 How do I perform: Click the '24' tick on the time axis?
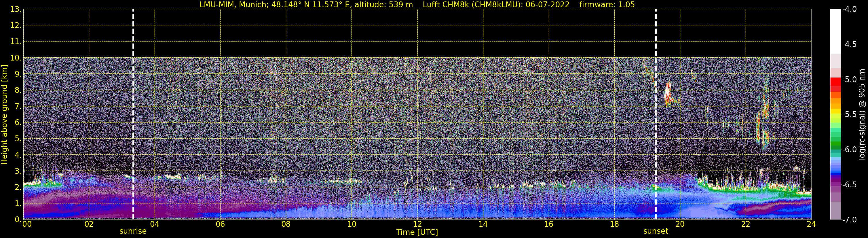pyautogui.click(x=811, y=224)
